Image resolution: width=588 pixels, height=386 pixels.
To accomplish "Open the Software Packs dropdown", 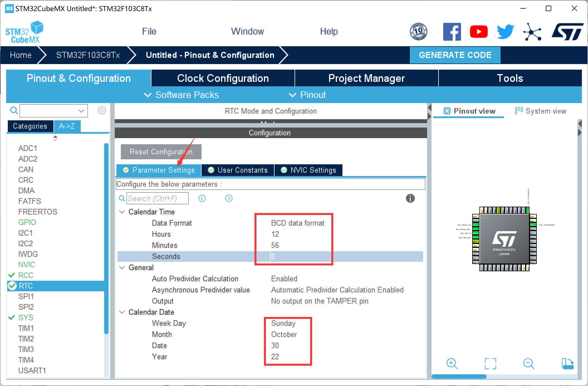I will point(182,95).
